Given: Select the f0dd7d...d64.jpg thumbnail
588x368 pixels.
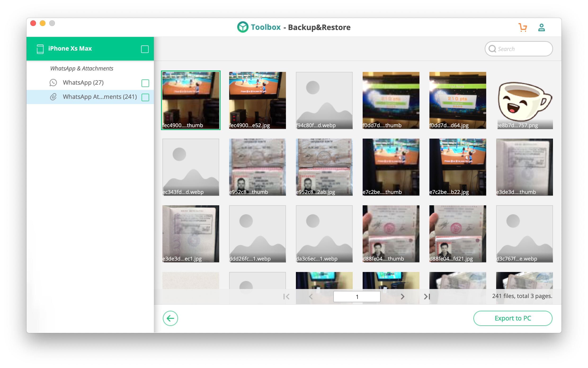Looking at the screenshot, I should 457,100.
